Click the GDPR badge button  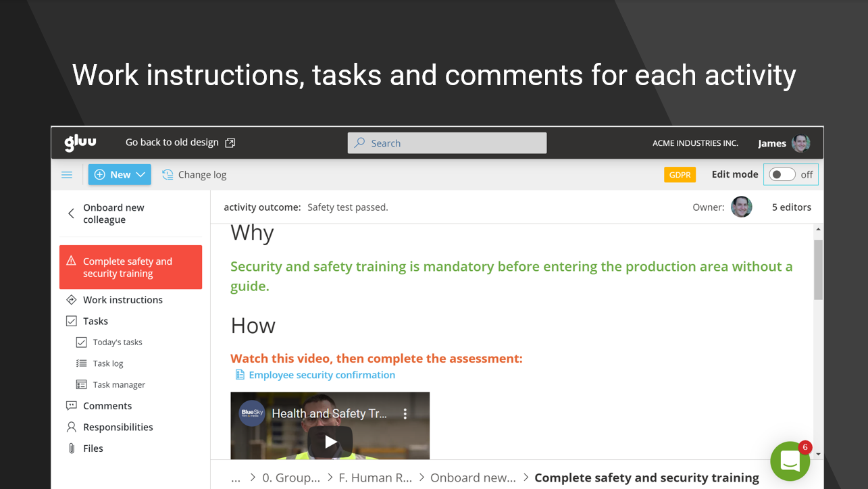680,175
